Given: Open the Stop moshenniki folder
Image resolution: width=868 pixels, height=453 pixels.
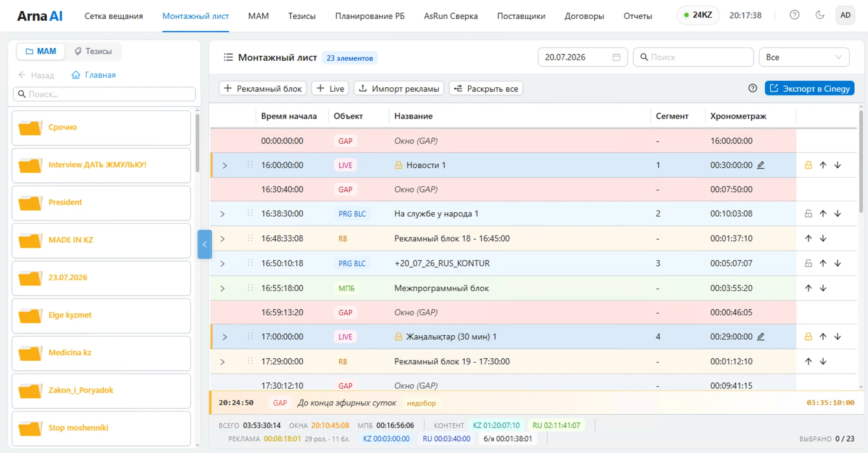Looking at the screenshot, I should (101, 428).
